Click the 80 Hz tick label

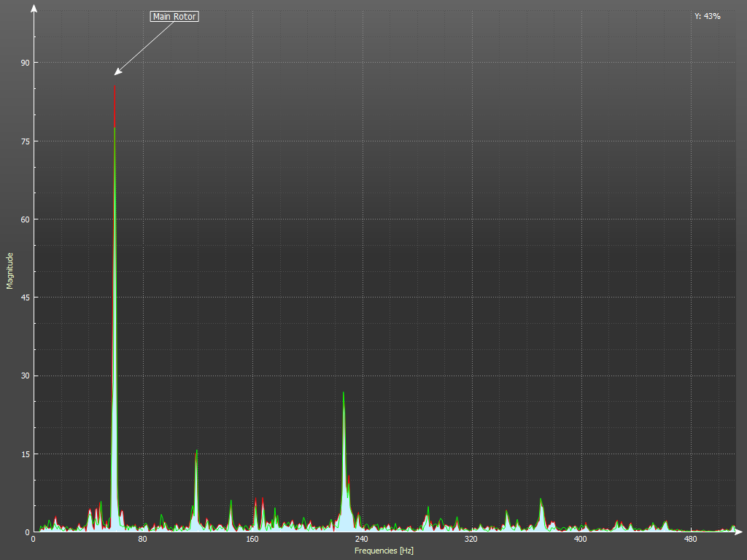pos(143,540)
